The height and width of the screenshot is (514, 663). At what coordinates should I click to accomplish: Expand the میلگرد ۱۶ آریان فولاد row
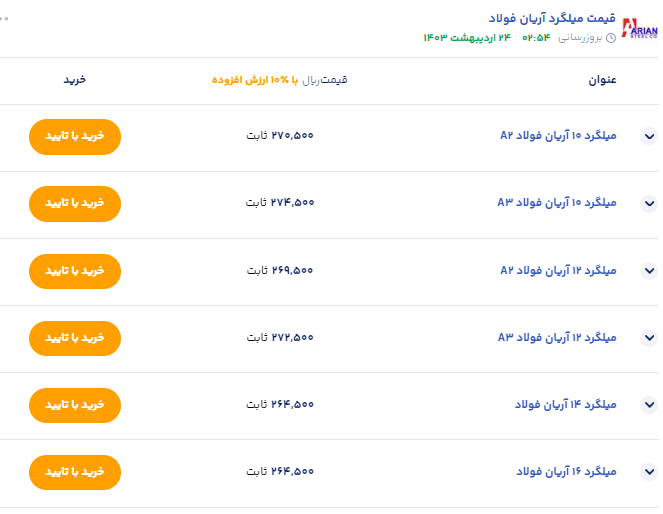[648, 471]
